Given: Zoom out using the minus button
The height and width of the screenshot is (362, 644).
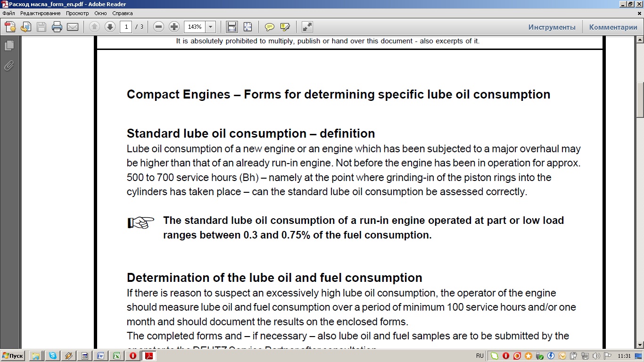Looking at the screenshot, I should [159, 27].
